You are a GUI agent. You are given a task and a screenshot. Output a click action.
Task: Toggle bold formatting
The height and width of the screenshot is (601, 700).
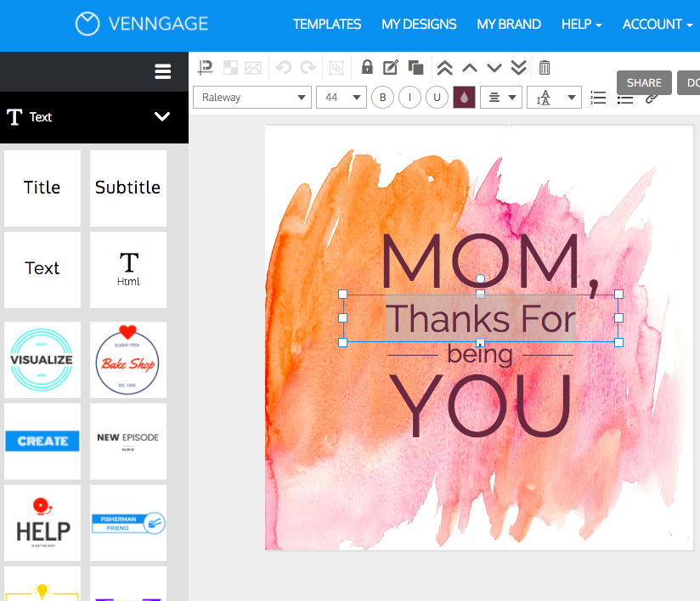pyautogui.click(x=382, y=98)
